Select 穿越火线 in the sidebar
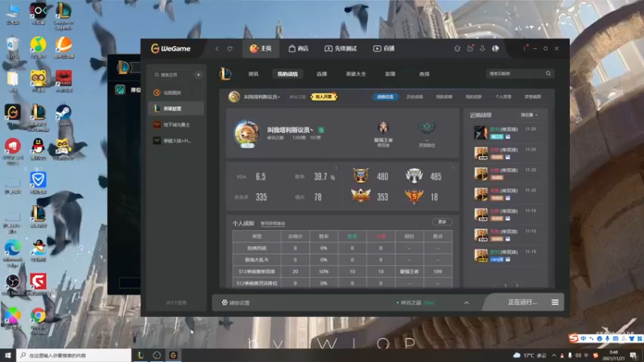Viewport: 644px width, 362px height. pos(176,140)
